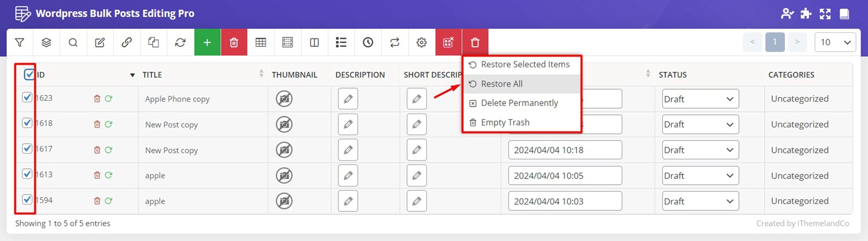Click the dotted grid meta fields icon
Screen dimensions: 868x241
pos(287,42)
